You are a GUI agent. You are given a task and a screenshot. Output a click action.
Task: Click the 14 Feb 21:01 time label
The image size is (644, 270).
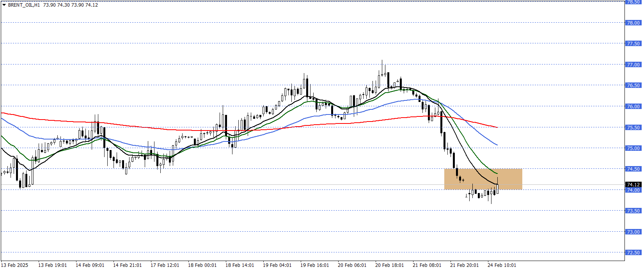(128, 265)
